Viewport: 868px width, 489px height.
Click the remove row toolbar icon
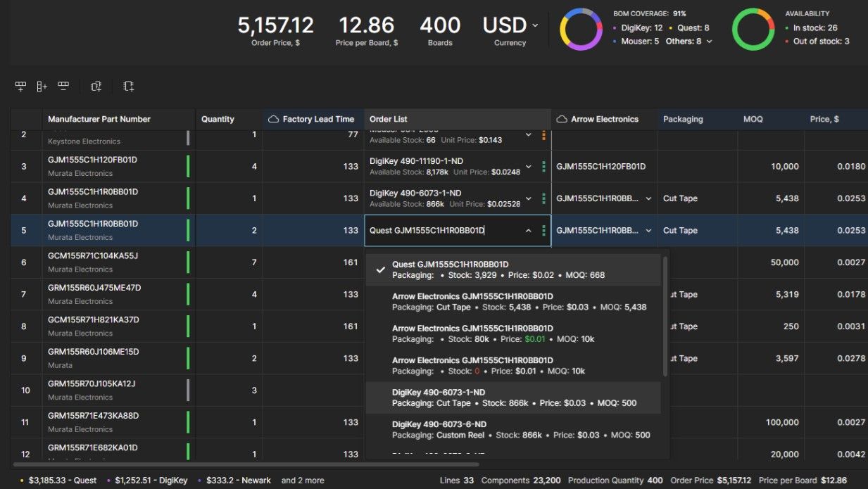click(x=63, y=87)
